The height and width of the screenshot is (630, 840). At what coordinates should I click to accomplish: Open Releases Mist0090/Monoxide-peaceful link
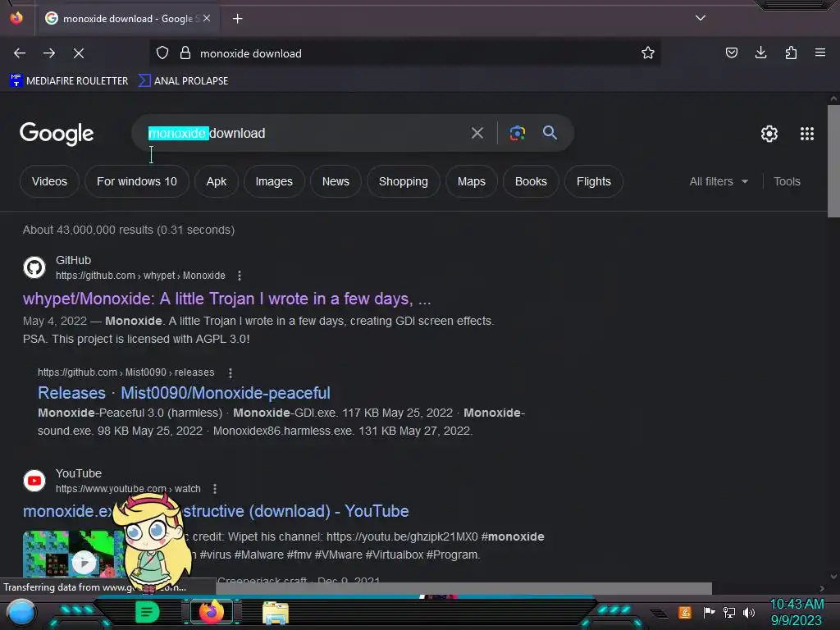click(x=184, y=393)
